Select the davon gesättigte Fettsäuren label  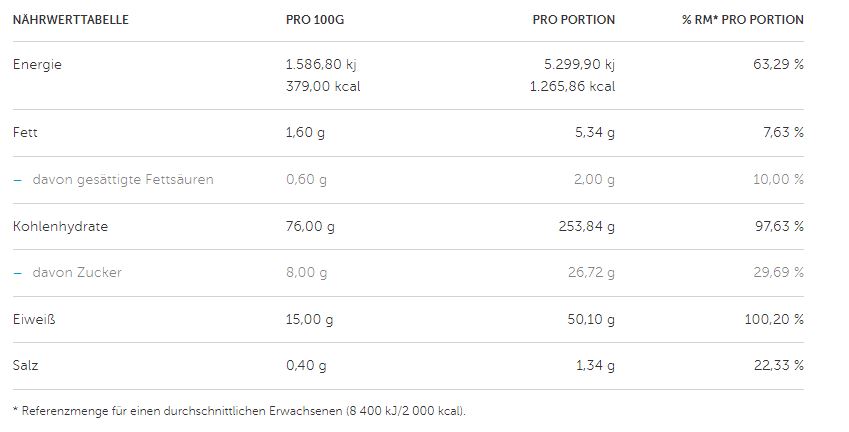122,180
